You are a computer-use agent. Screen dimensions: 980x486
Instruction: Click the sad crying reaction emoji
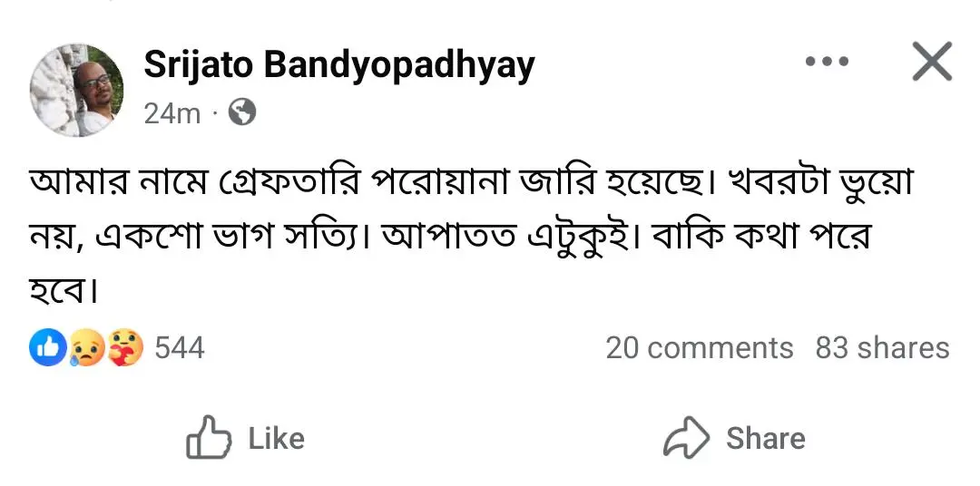coord(86,348)
